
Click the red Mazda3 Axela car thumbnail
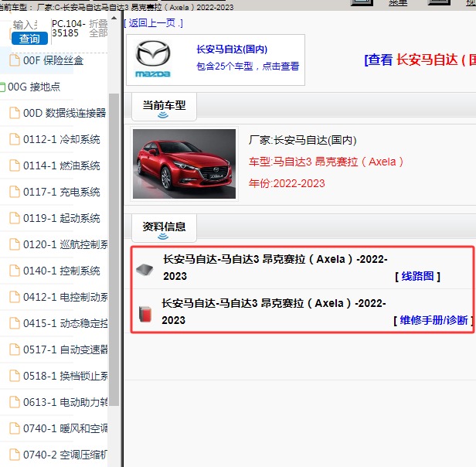184,164
